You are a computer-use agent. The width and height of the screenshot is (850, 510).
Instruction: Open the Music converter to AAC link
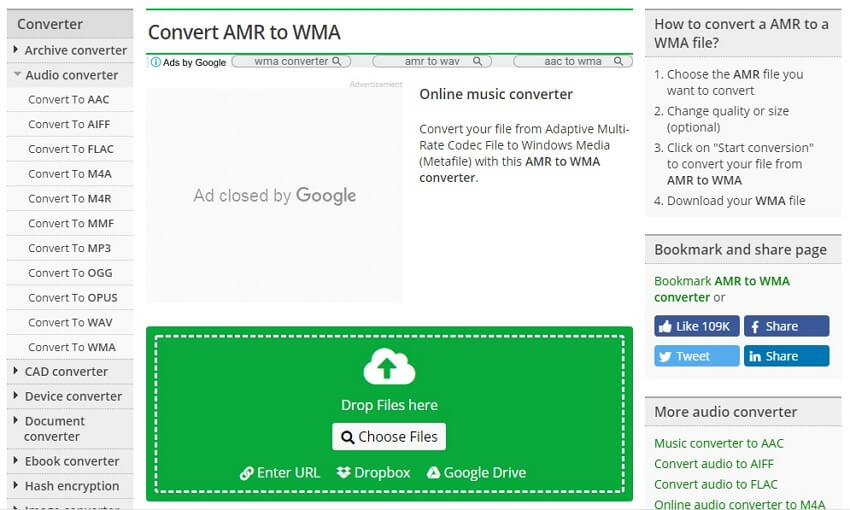[x=719, y=444]
